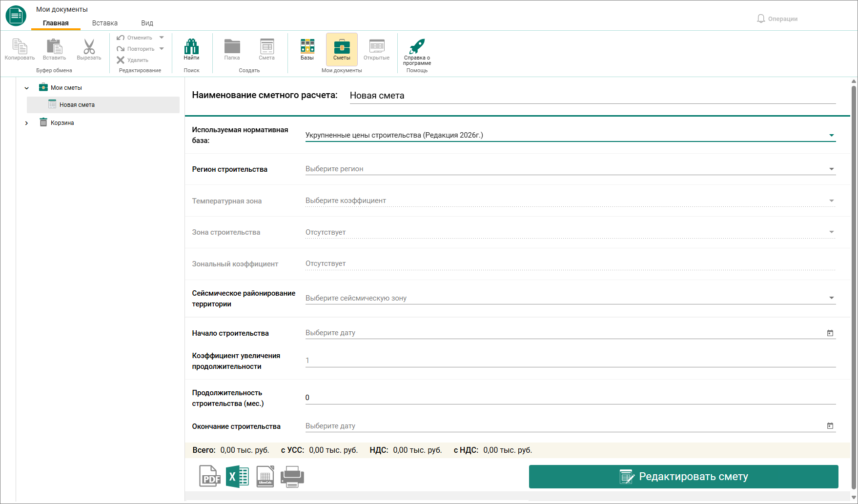Click the Вставить (Paste) clipboard icon

[x=54, y=46]
